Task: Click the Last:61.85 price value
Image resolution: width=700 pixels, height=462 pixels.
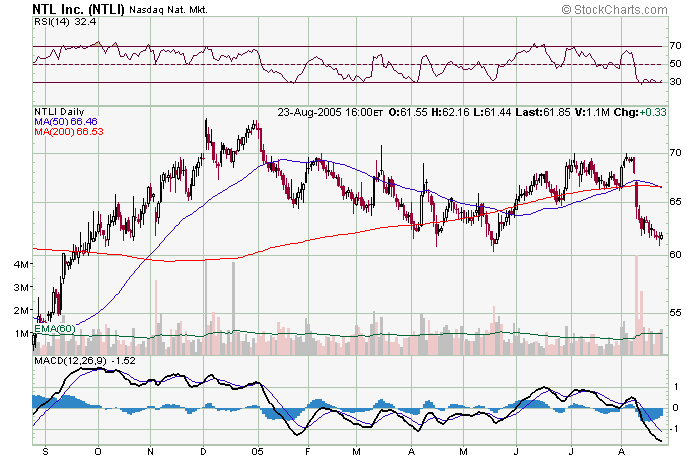Action: 543,112
